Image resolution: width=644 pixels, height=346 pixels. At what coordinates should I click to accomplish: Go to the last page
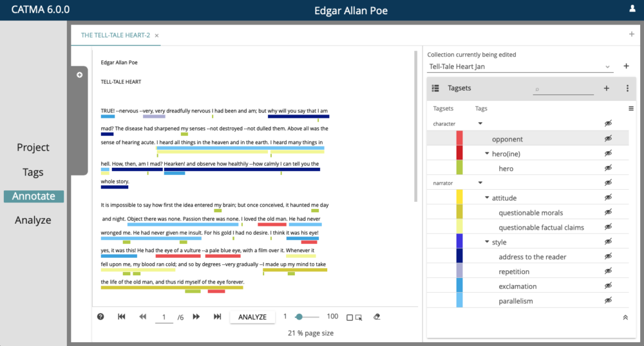click(x=218, y=316)
